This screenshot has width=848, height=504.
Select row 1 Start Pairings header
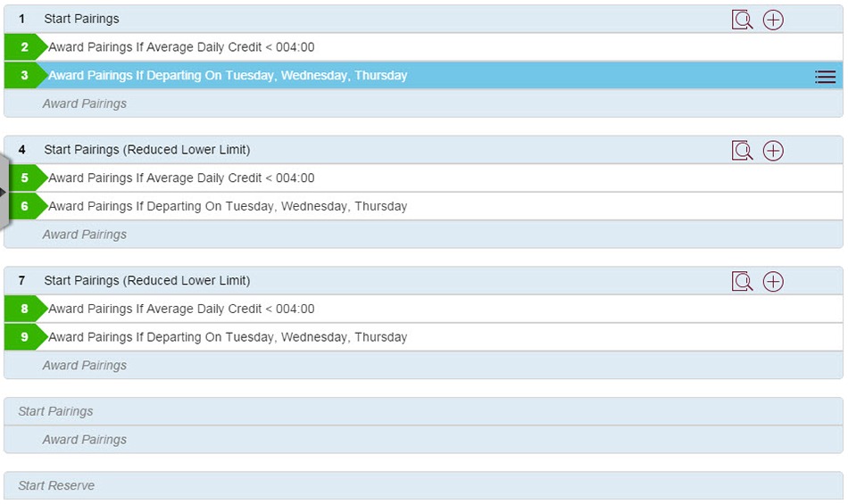[x=423, y=19]
